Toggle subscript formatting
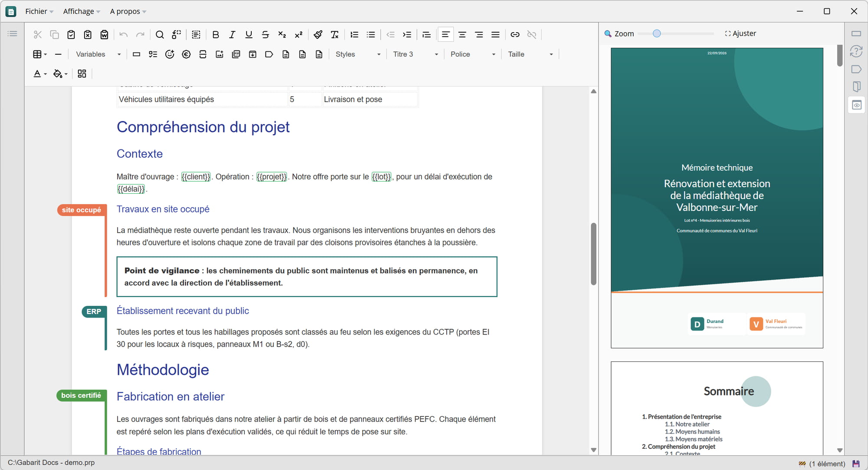 282,35
